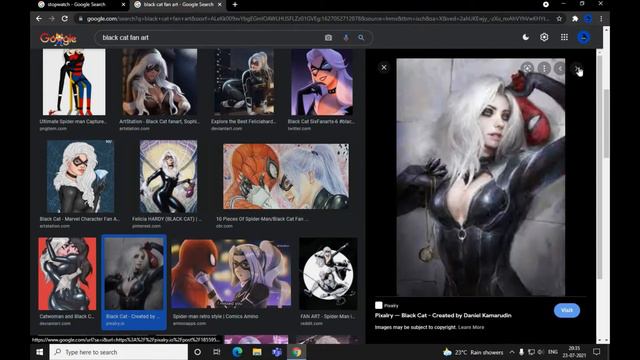This screenshot has width=640, height=360.
Task: Open Black Cat Marvel Character Fan Art thumbnail
Action: coord(80,176)
